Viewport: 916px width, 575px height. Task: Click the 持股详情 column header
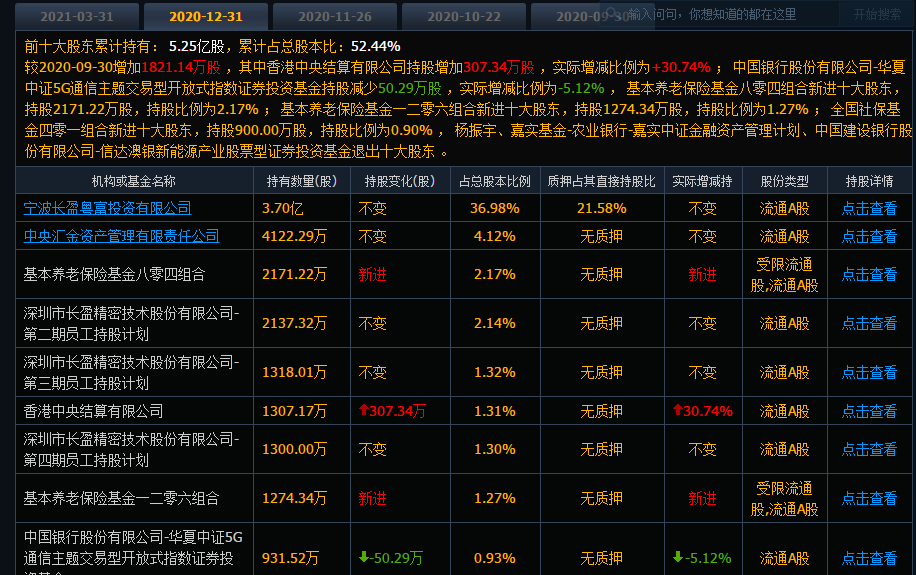tap(869, 181)
